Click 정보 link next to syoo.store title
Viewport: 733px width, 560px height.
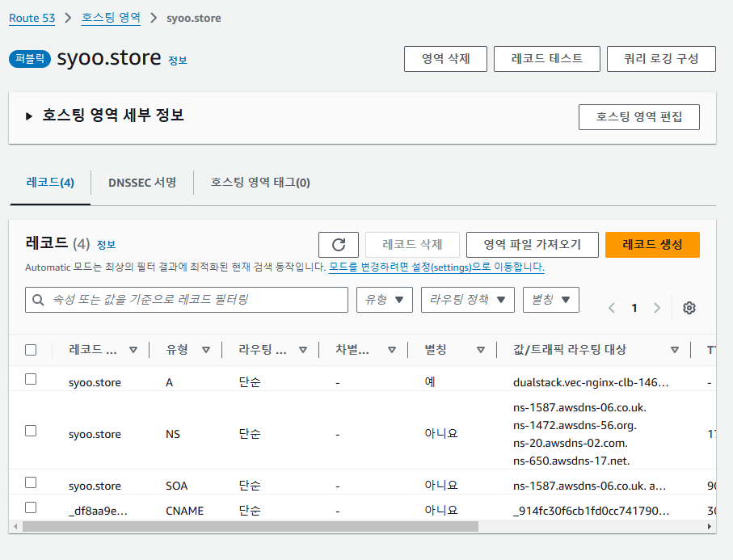tap(178, 61)
